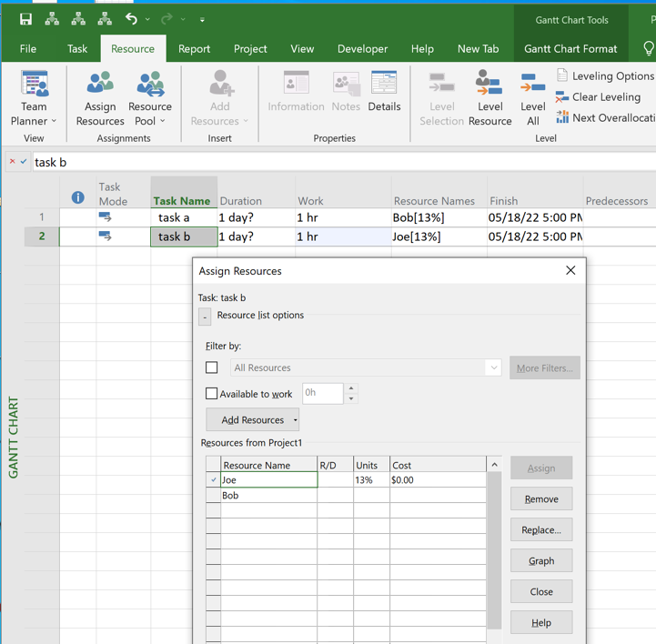Open the Team Planner view
The height and width of the screenshot is (644, 656).
[34, 98]
